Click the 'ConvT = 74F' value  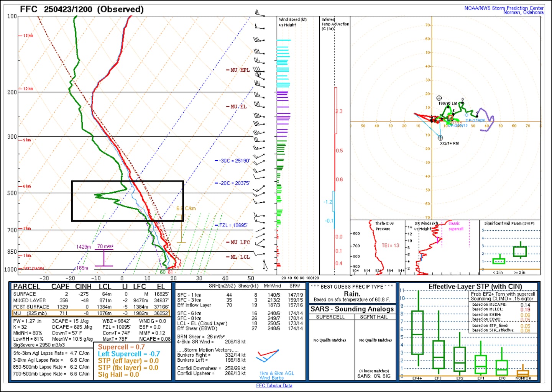point(116,333)
